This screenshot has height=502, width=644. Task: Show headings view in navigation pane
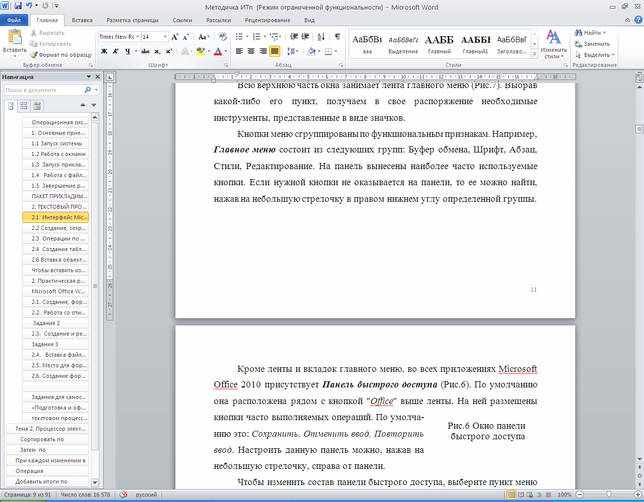pyautogui.click(x=11, y=106)
